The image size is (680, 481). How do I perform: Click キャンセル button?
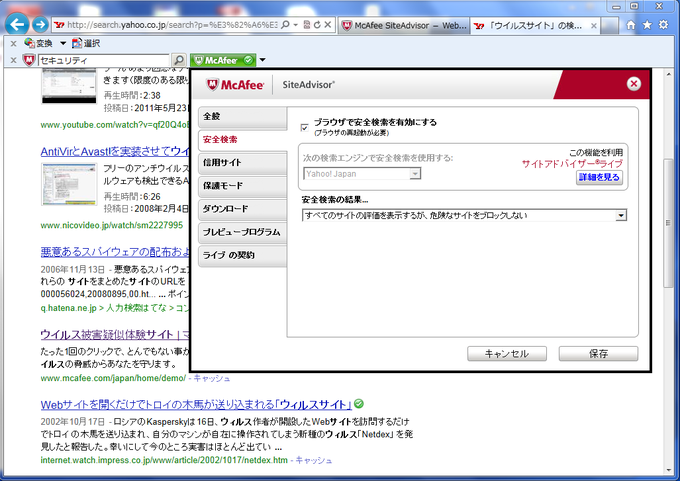[507, 353]
